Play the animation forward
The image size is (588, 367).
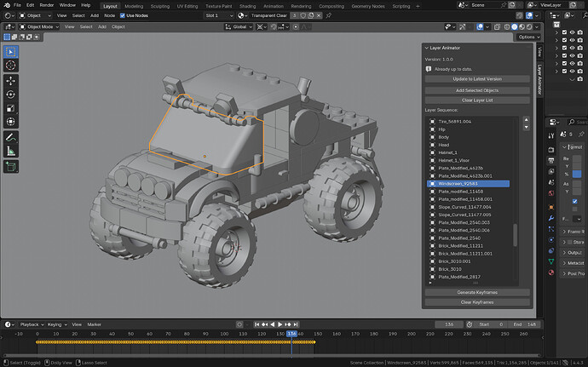click(280, 324)
